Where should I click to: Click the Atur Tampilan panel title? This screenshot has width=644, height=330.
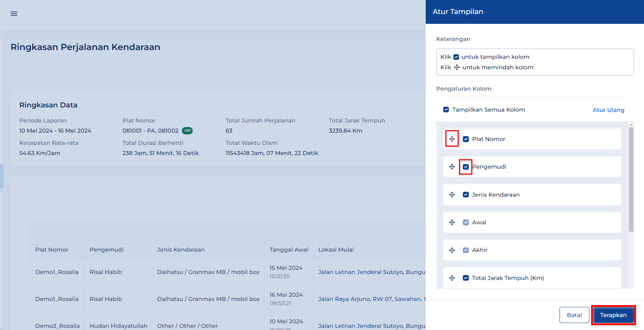point(458,12)
